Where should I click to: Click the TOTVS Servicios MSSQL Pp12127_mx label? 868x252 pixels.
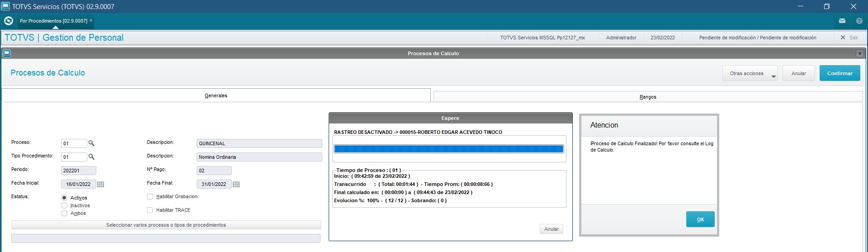click(x=542, y=38)
